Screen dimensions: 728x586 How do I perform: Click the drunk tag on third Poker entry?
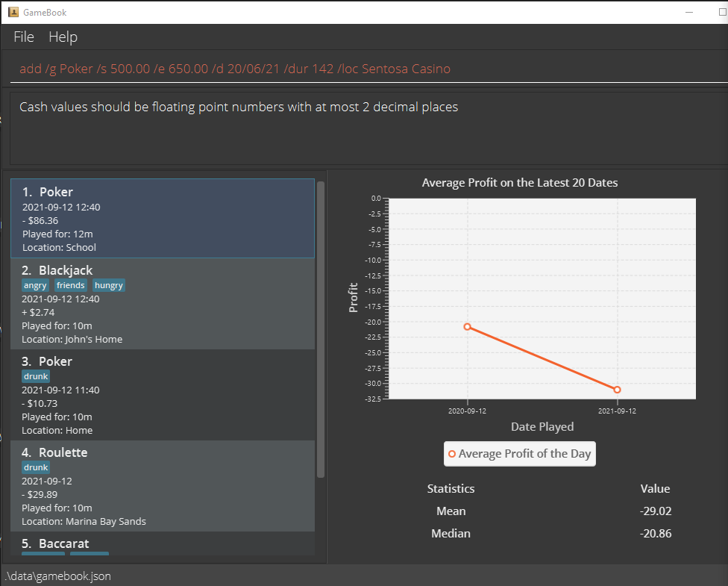(x=36, y=376)
